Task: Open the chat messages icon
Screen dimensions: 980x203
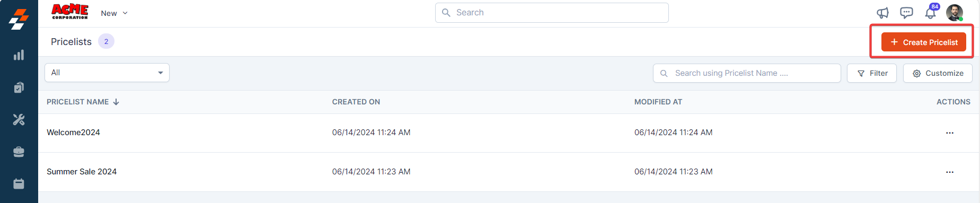Action: tap(906, 13)
